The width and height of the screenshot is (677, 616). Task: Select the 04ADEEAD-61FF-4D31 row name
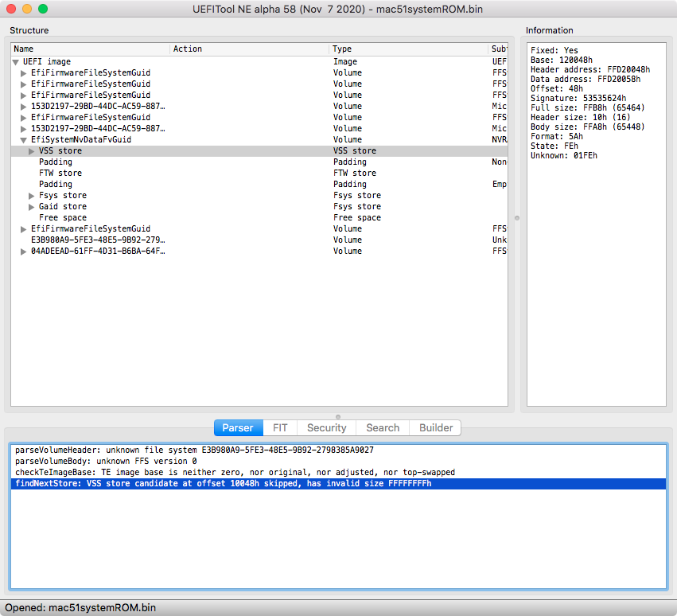[98, 251]
